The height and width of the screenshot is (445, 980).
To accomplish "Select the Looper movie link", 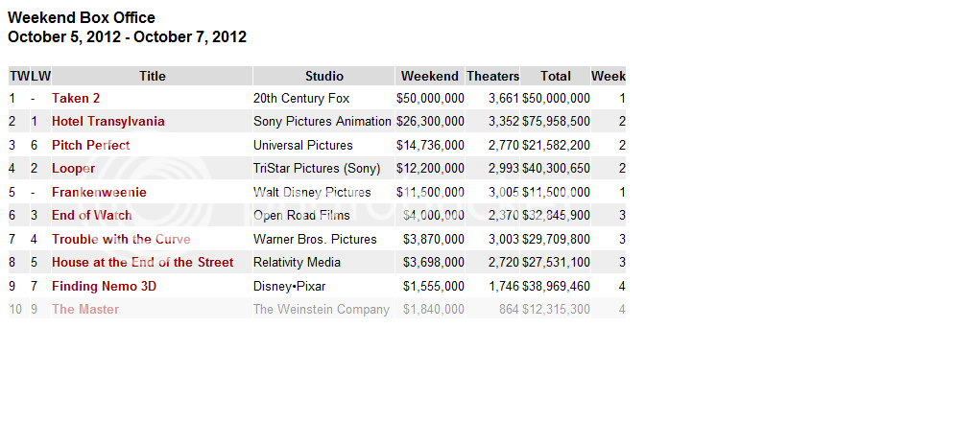I will pyautogui.click(x=73, y=169).
